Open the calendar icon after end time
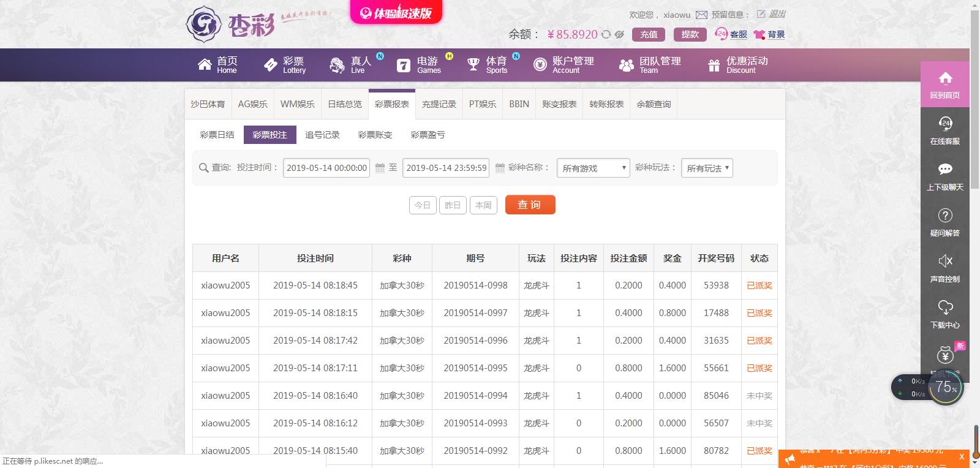The image size is (980, 468). click(500, 168)
